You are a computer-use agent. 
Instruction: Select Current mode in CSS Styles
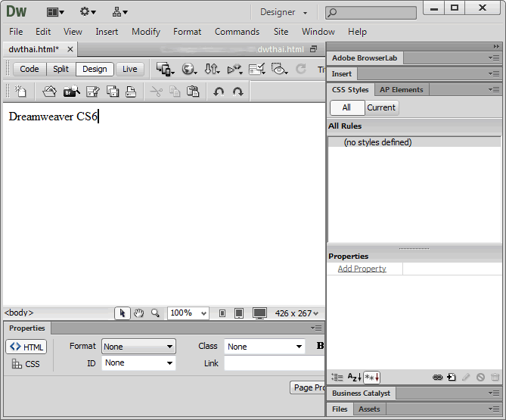pyautogui.click(x=381, y=107)
